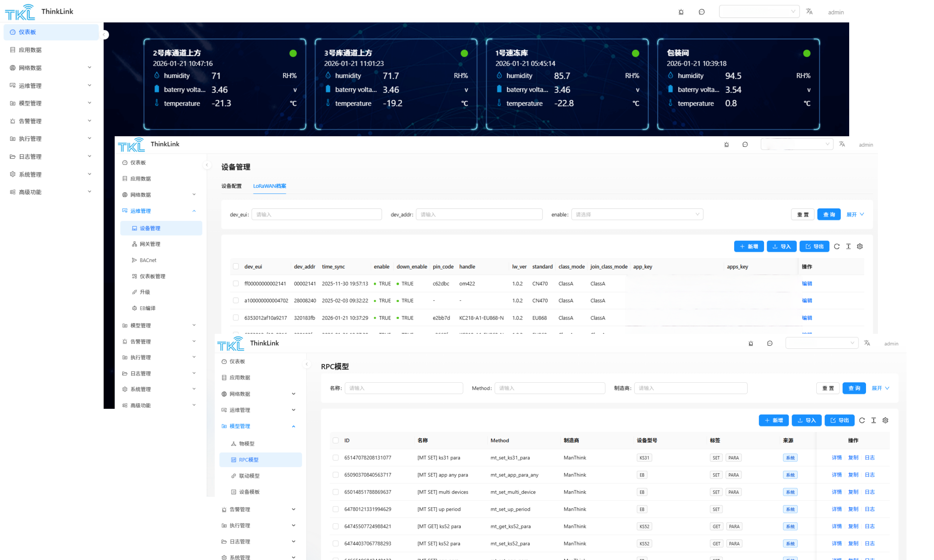This screenshot has height=560, width=934.
Task: Select all rows in the RPC模型 table header
Action: [335, 441]
